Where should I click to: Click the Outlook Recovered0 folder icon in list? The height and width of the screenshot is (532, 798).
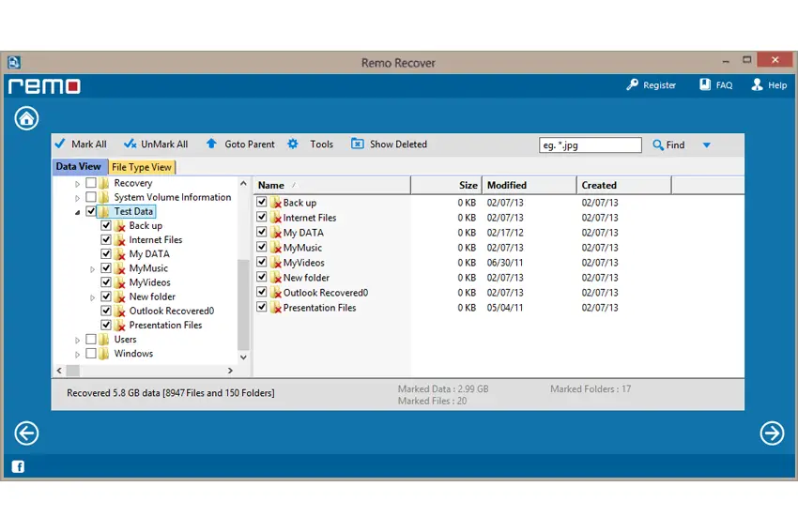pyautogui.click(x=276, y=293)
